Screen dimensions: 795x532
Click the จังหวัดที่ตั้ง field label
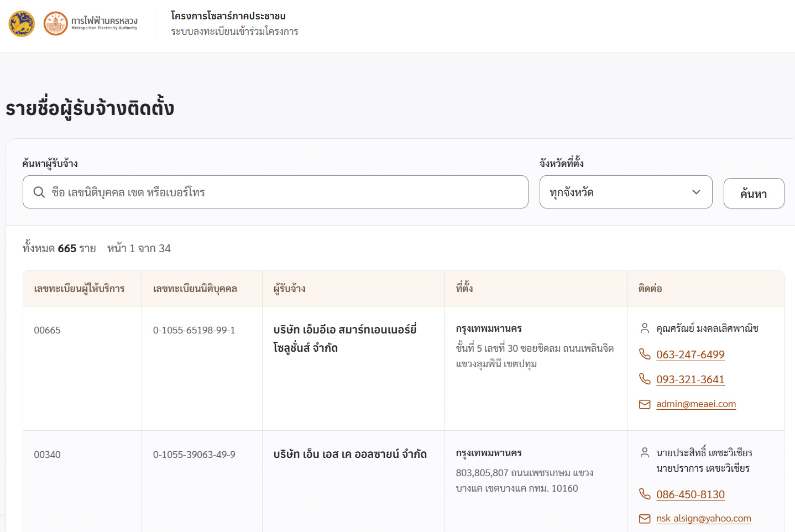click(562, 163)
